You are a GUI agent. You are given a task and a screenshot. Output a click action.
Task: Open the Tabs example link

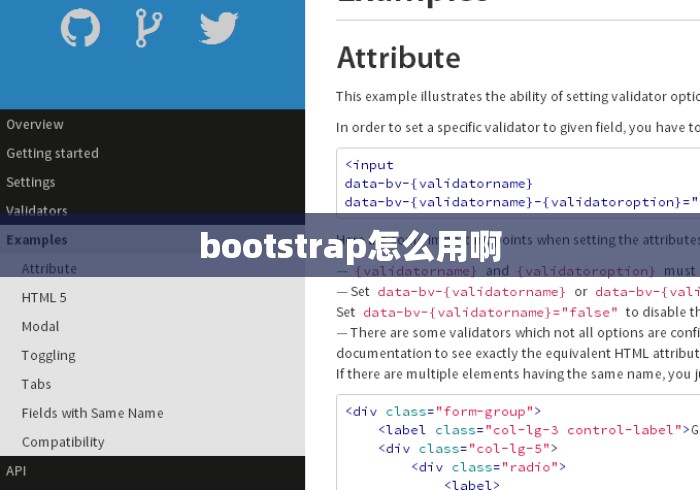pos(36,384)
